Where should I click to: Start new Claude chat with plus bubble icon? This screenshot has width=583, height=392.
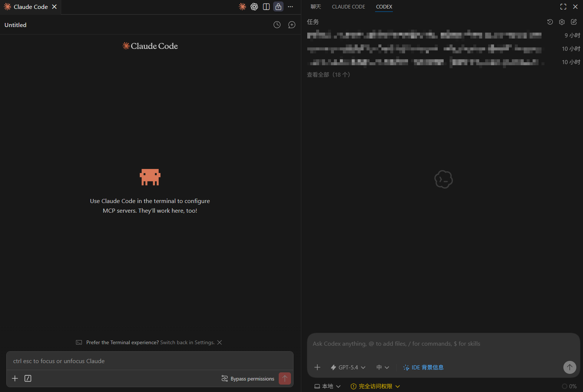(x=292, y=25)
